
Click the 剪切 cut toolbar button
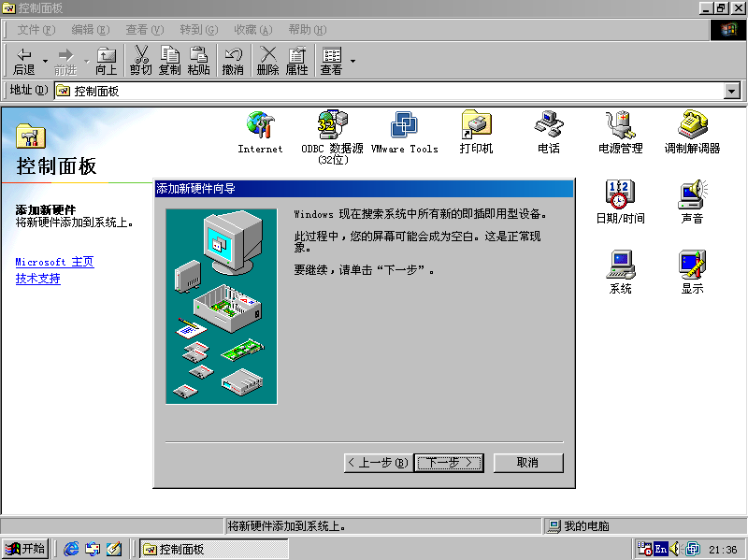[141, 61]
